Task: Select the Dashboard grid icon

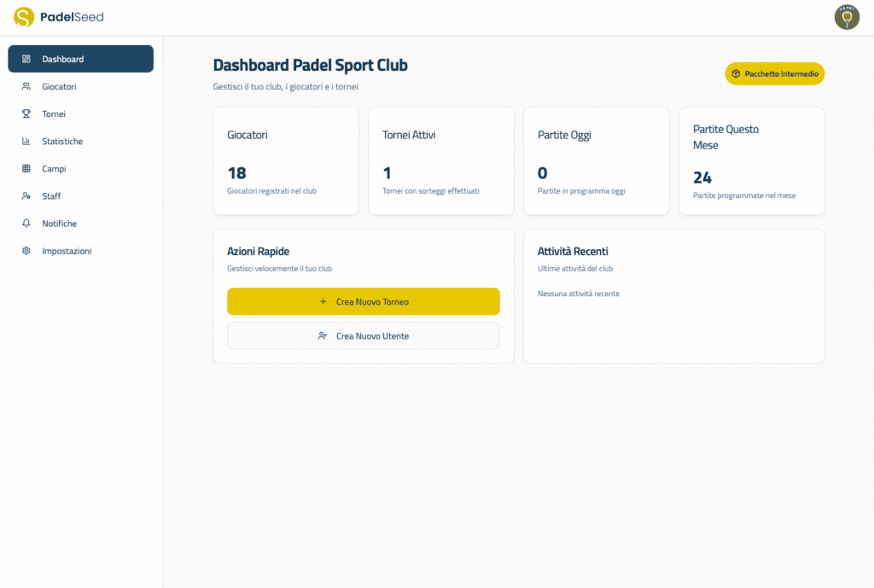Action: (25, 58)
